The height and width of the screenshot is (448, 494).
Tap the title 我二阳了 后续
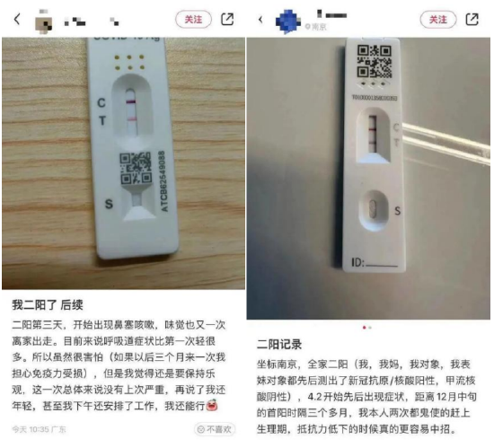point(48,304)
